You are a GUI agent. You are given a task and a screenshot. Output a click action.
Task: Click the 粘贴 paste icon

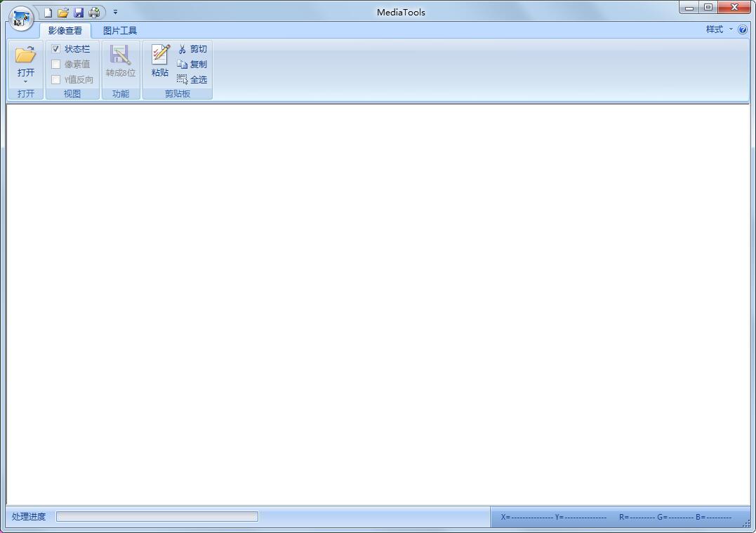[160, 54]
